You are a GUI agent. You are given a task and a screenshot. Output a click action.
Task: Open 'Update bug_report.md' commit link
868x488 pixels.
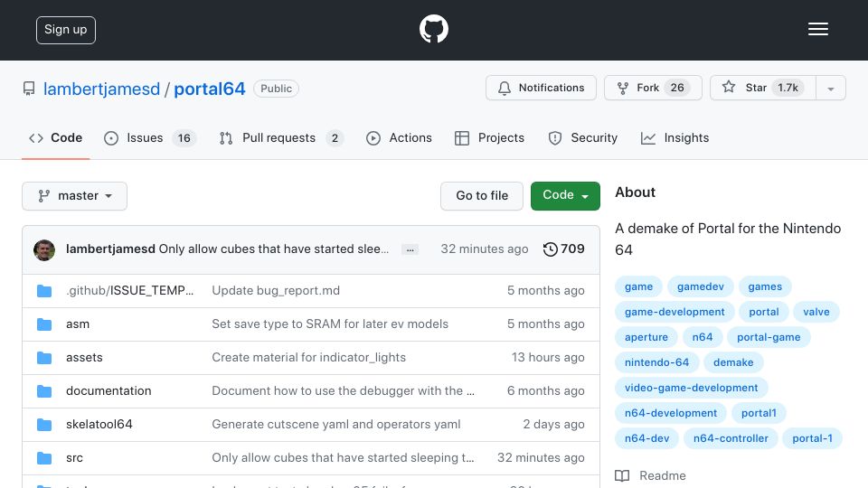click(276, 290)
